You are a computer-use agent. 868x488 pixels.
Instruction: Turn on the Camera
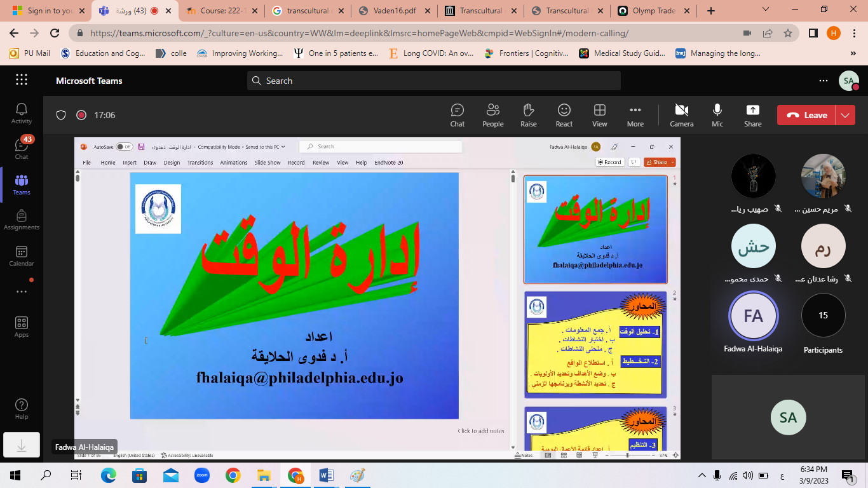coord(681,115)
